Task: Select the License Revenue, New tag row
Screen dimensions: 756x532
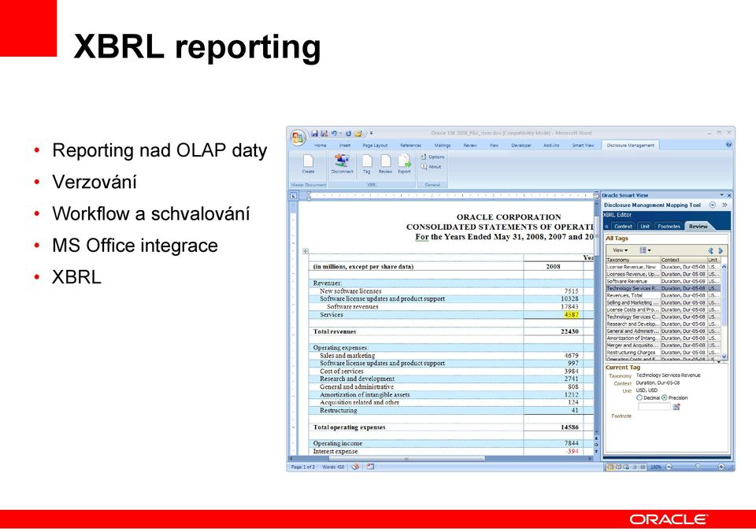Action: (x=663, y=267)
